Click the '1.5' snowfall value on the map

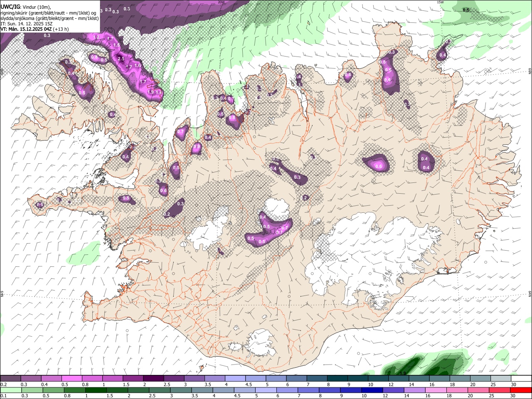[x=116, y=45]
